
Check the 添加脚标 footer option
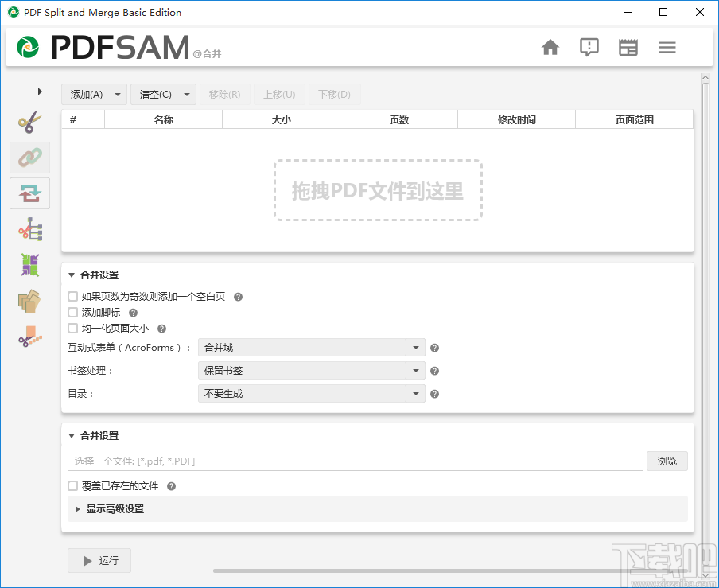(x=72, y=312)
